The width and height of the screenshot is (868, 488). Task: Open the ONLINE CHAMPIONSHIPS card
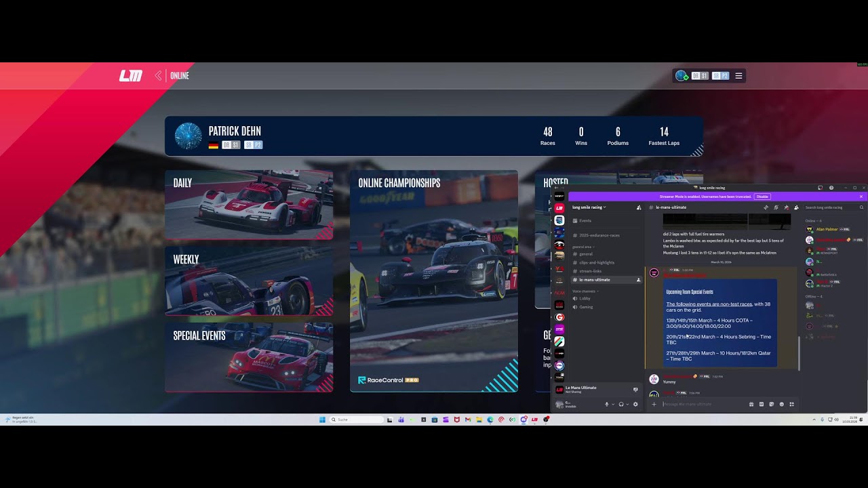coord(434,281)
